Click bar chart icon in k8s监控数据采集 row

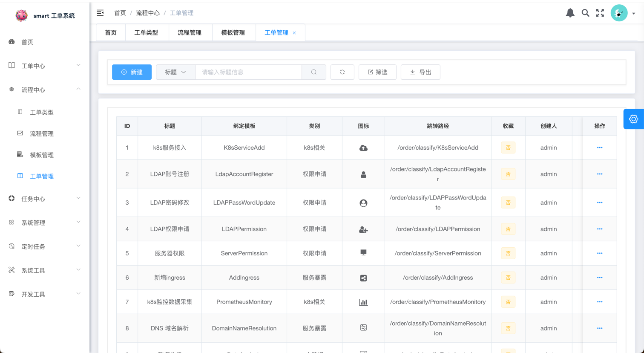(x=363, y=302)
